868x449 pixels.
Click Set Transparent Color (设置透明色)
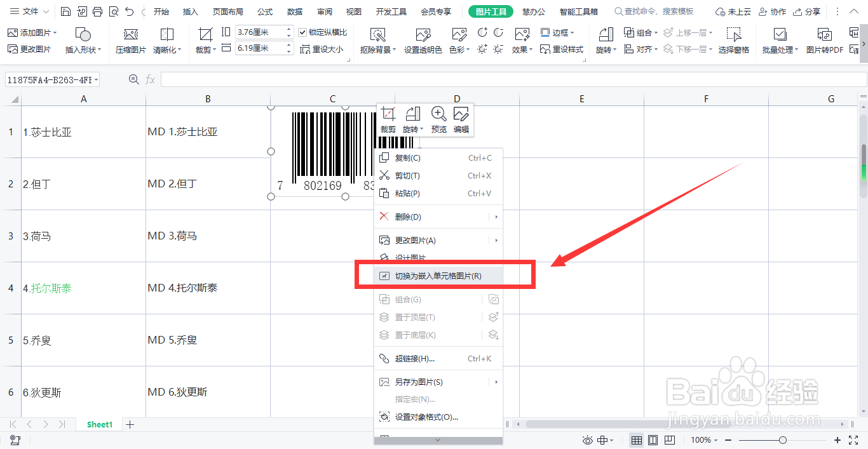[x=423, y=41]
